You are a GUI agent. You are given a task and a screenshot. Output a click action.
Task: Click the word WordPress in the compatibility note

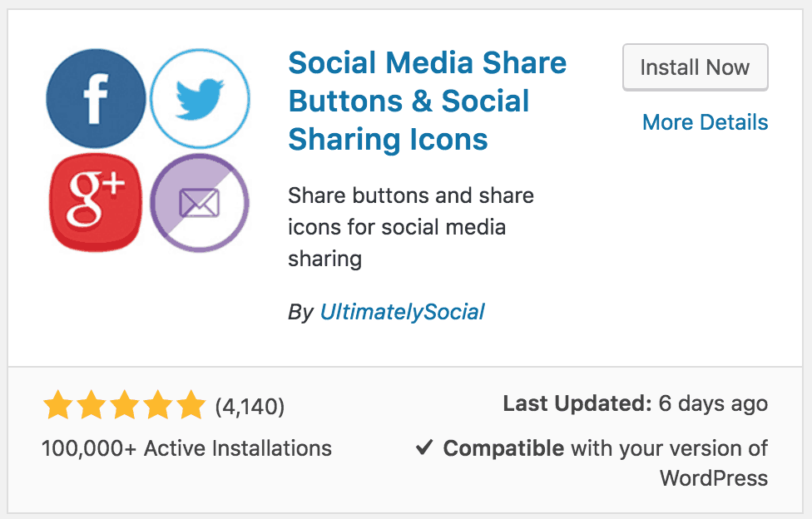coord(714,478)
